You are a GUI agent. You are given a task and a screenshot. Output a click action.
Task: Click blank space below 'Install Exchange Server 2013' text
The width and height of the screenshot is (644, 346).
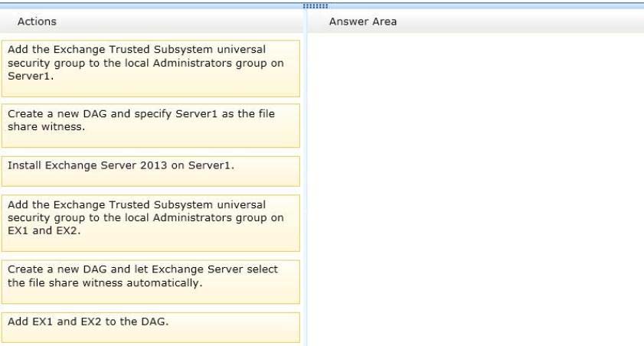coord(151,179)
